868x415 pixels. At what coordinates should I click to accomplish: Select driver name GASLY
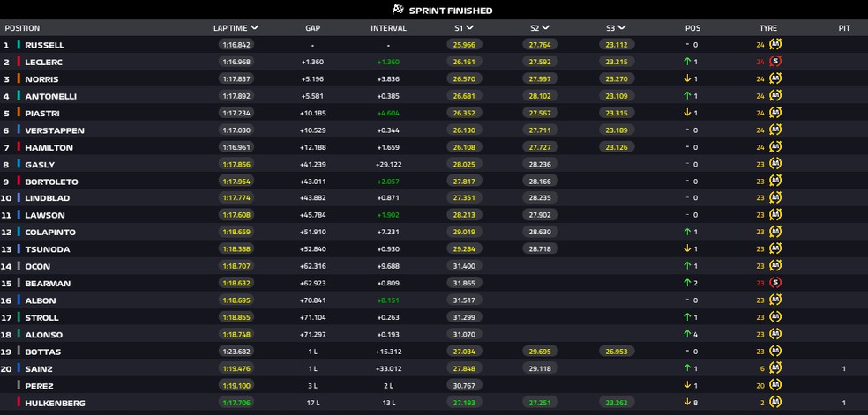tap(40, 166)
